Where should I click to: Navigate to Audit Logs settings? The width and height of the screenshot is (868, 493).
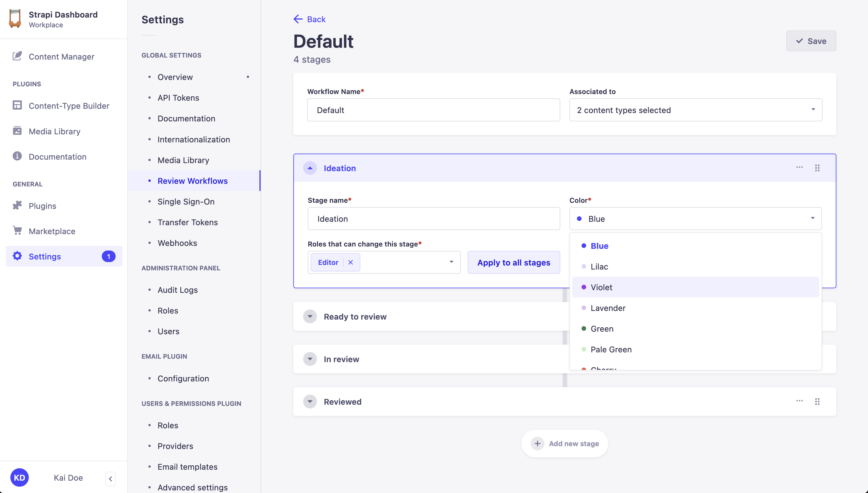(x=177, y=290)
